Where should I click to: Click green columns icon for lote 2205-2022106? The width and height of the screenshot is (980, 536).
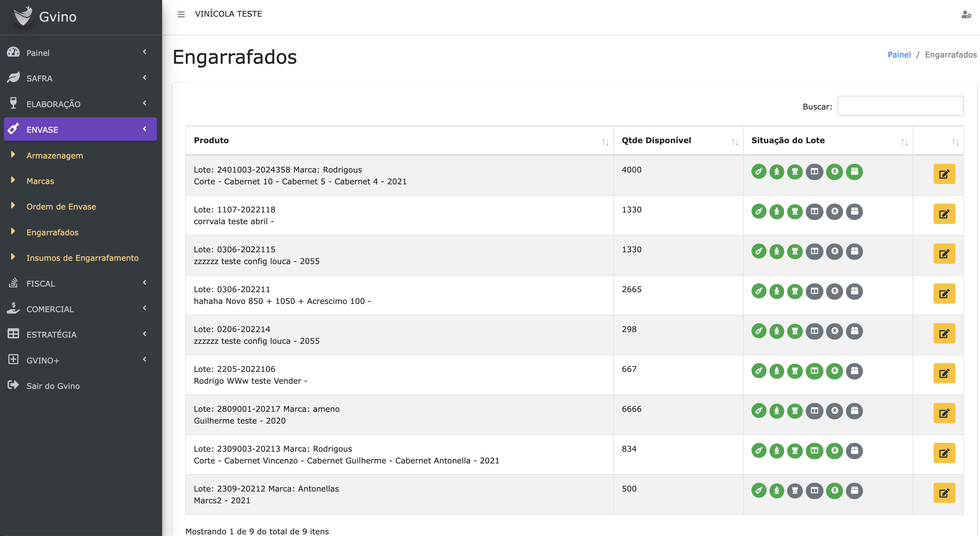(x=814, y=371)
